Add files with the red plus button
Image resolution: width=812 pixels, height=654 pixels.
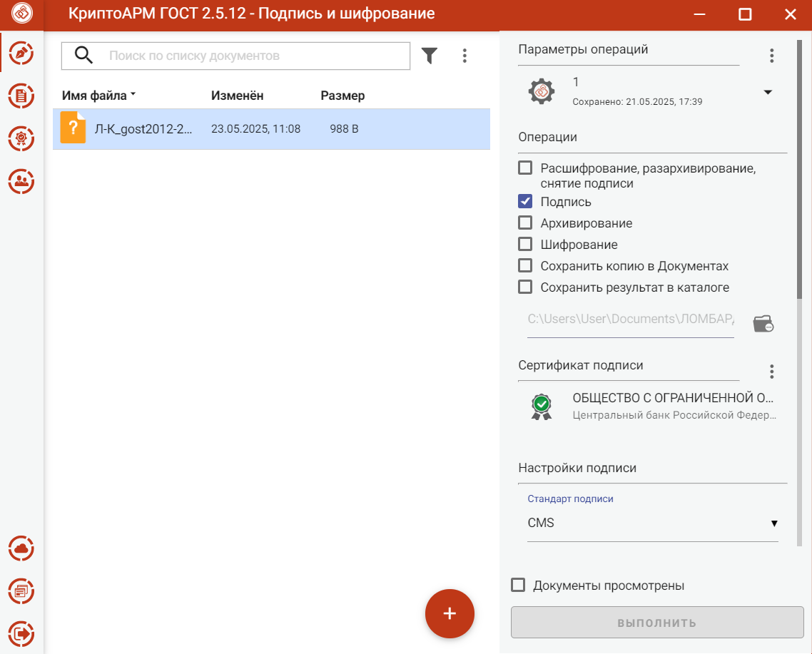(450, 613)
